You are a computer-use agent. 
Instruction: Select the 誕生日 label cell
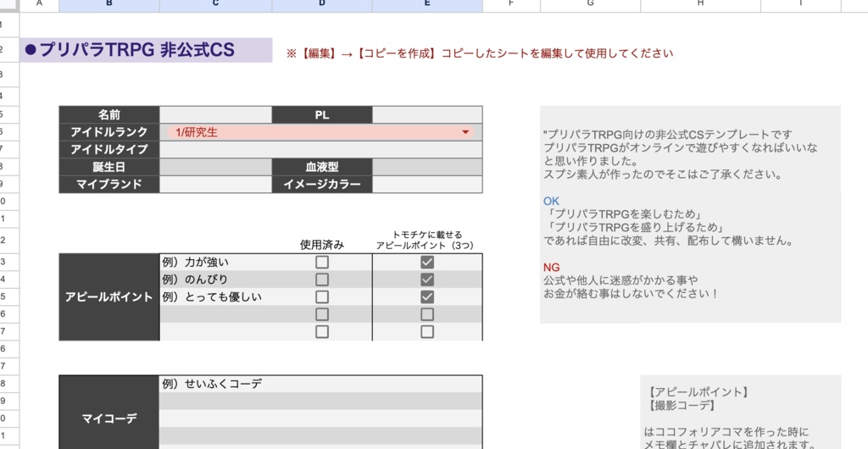click(x=109, y=167)
